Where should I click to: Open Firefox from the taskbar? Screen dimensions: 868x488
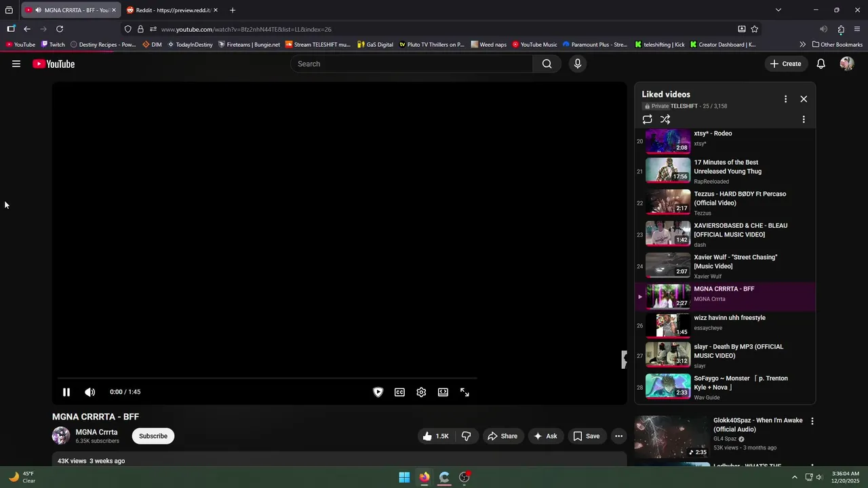pos(424,477)
